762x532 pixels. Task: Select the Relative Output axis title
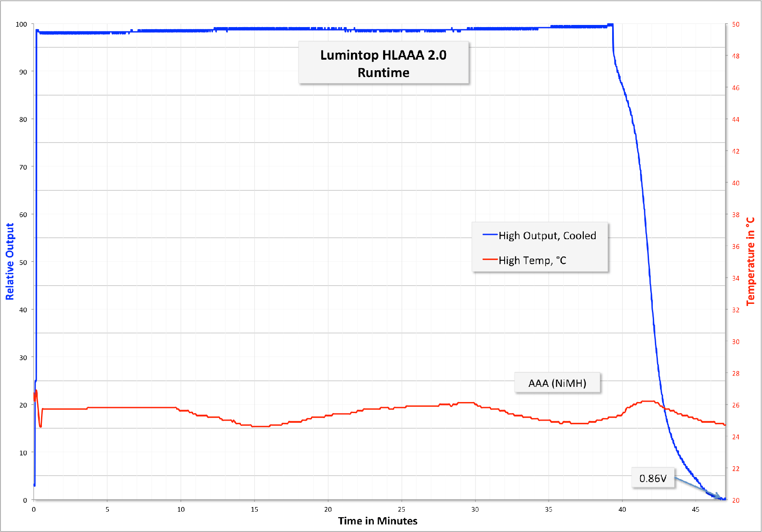coord(10,262)
